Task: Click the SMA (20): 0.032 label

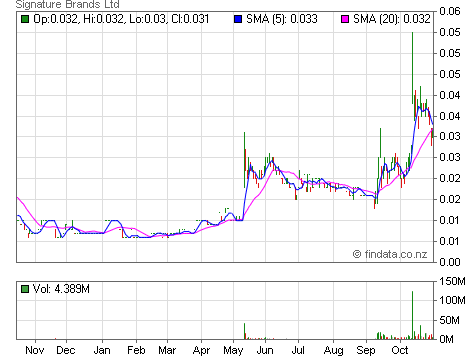Action: (x=392, y=19)
